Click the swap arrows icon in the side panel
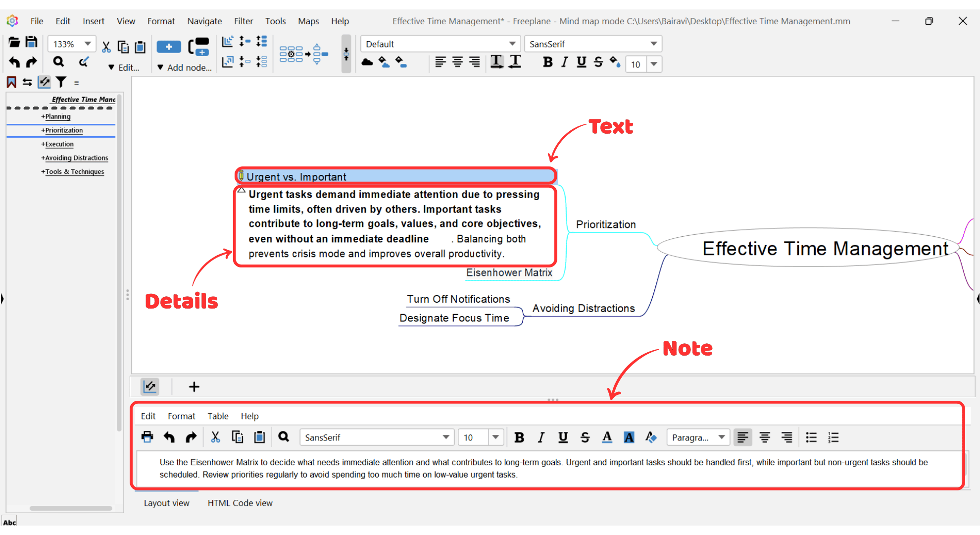Image resolution: width=980 pixels, height=535 pixels. [27, 82]
